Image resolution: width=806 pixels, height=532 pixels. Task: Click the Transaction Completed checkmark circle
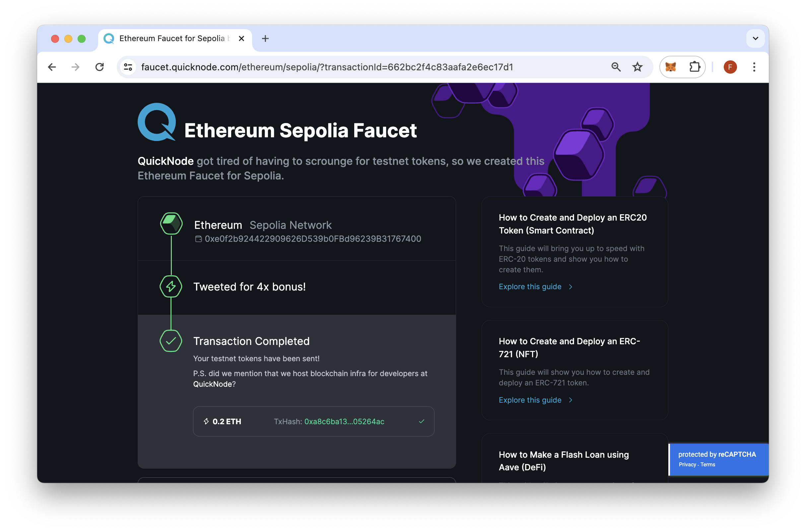pyautogui.click(x=171, y=341)
